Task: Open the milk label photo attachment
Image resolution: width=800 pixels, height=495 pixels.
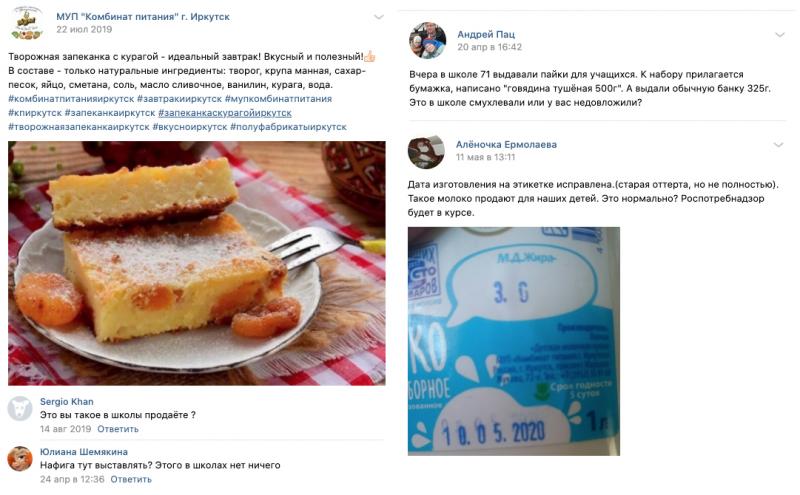Action: pos(514,341)
